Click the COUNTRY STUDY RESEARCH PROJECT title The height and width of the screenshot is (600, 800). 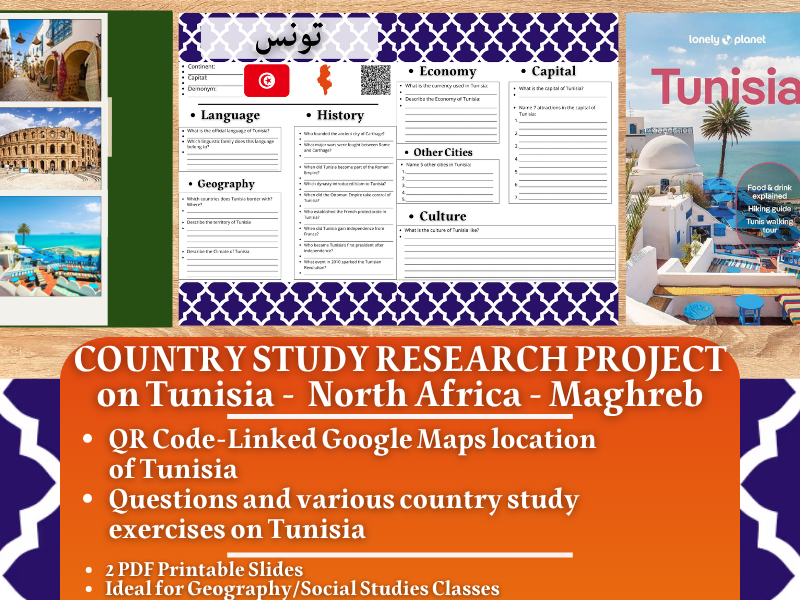click(x=400, y=356)
